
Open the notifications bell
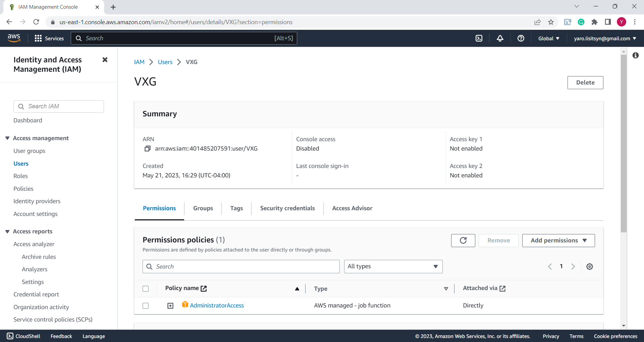point(500,38)
